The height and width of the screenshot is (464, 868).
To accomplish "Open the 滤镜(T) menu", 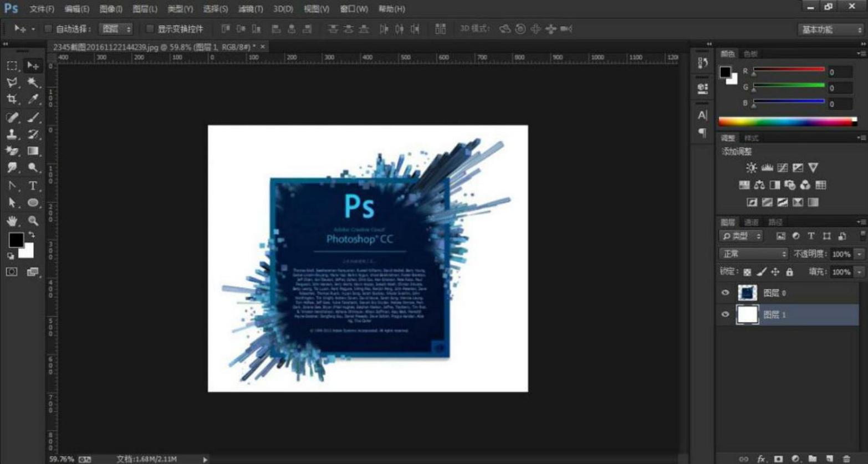I will 251,9.
